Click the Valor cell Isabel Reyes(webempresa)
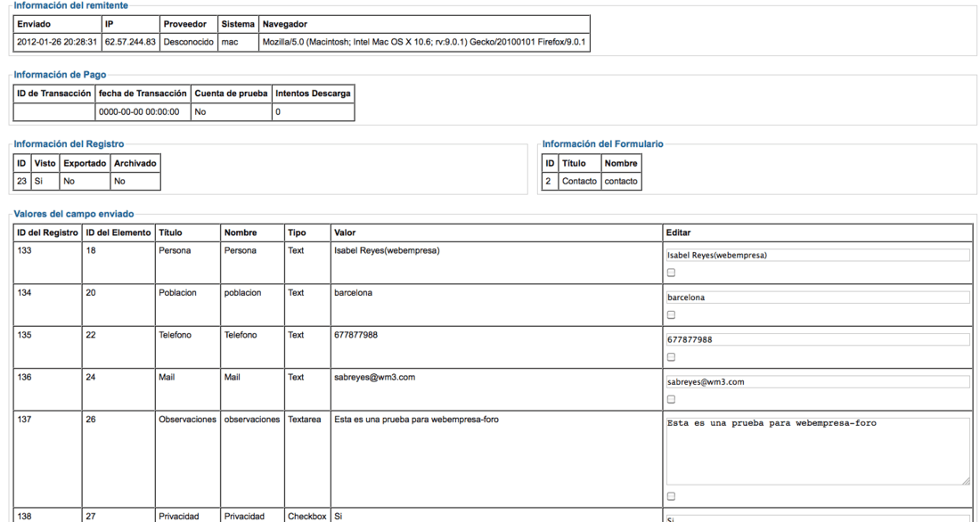980x522 pixels. (x=387, y=250)
